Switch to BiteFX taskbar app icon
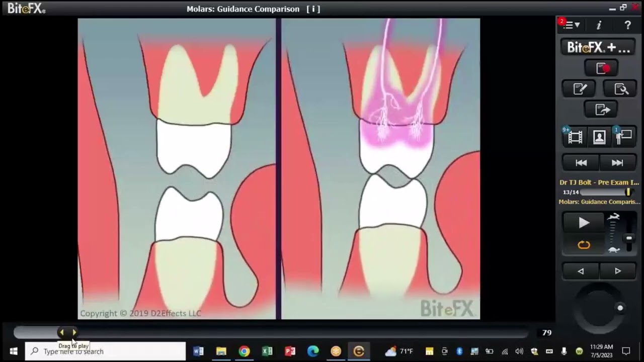 coord(359,351)
